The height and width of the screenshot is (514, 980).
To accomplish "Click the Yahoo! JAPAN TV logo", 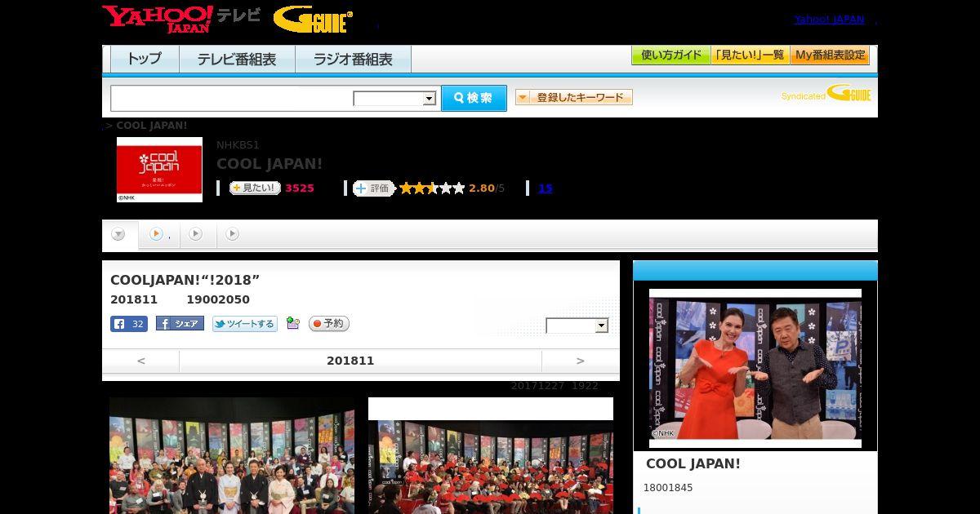I will click(181, 19).
